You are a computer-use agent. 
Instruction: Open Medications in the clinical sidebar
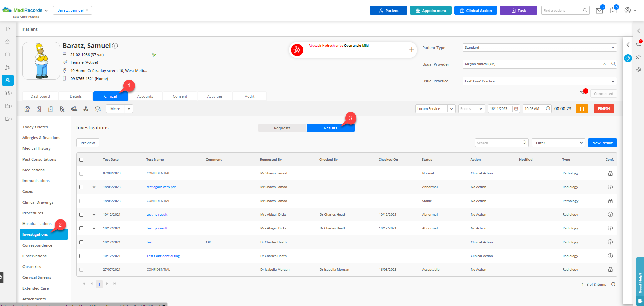tap(34, 170)
